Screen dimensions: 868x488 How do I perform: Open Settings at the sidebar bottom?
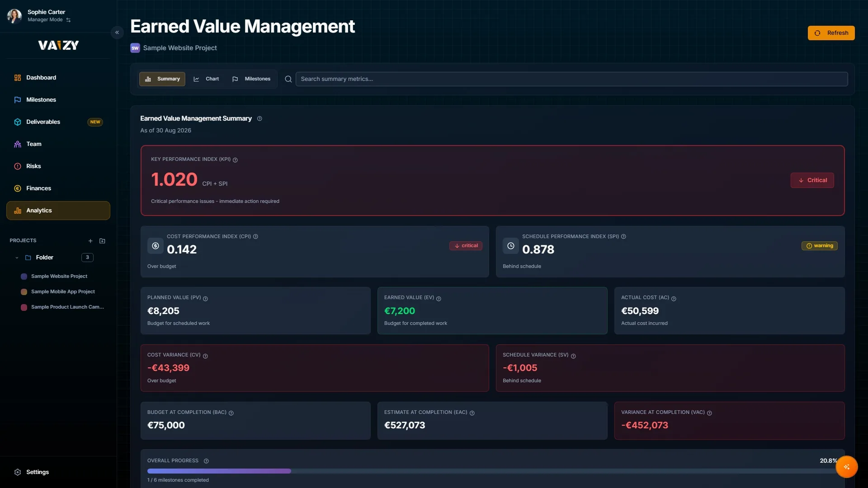point(58,472)
